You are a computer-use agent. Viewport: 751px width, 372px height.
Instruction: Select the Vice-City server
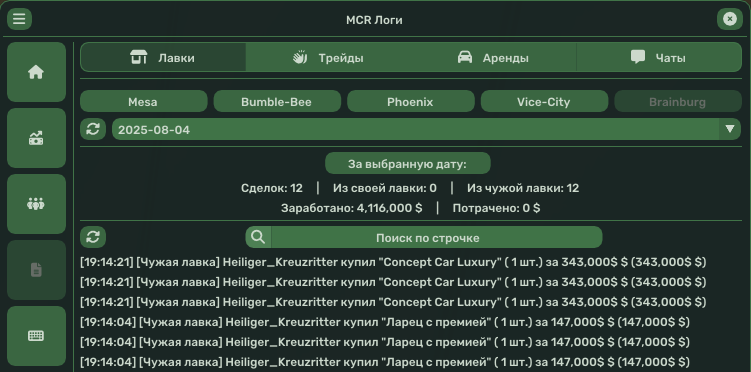545,101
